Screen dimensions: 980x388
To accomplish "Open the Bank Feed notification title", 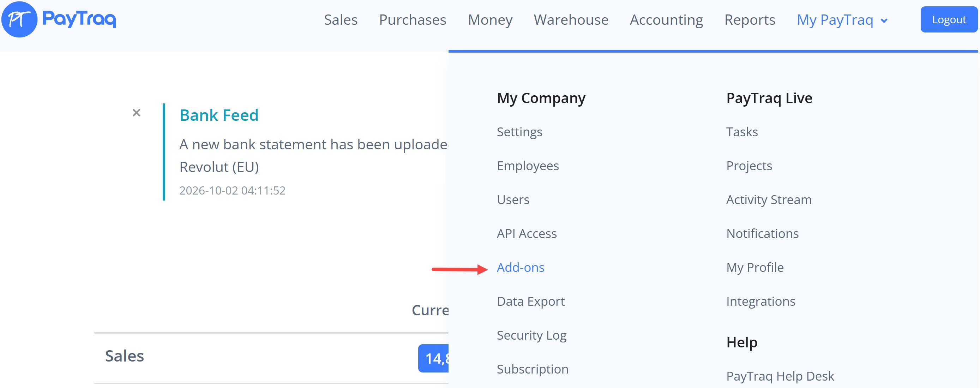I will 219,115.
